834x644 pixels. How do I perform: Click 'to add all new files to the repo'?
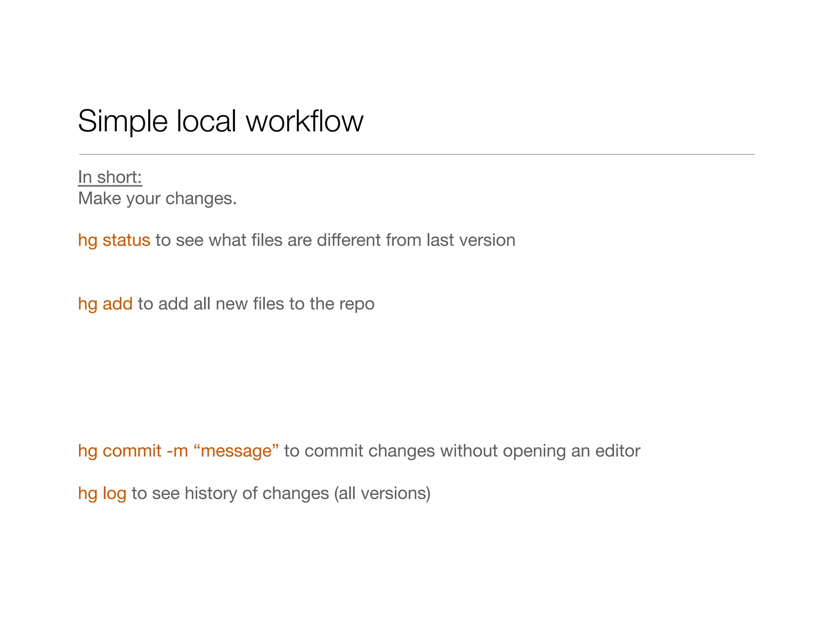click(256, 304)
